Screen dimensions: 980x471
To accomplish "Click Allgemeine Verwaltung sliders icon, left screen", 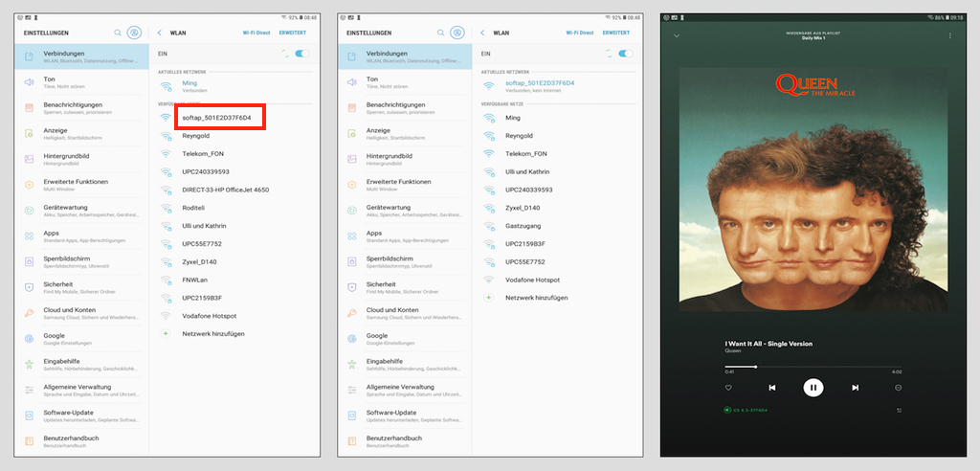I will (29, 390).
